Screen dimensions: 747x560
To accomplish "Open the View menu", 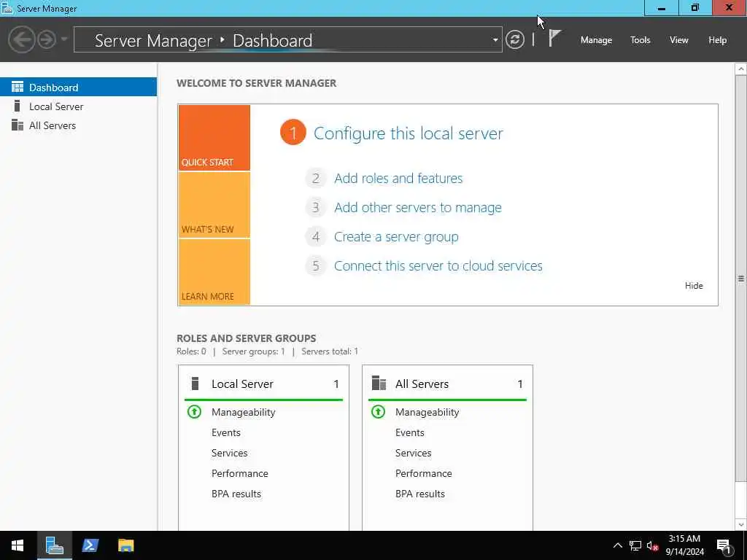I will click(678, 40).
